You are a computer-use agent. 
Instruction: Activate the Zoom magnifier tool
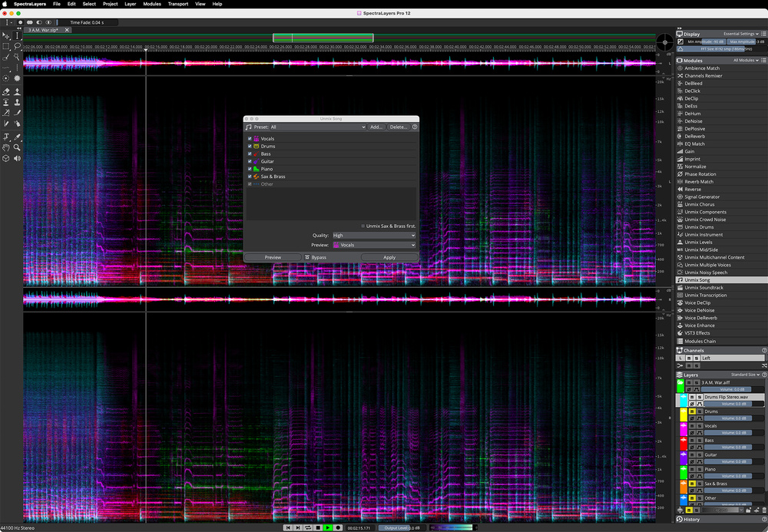point(18,147)
